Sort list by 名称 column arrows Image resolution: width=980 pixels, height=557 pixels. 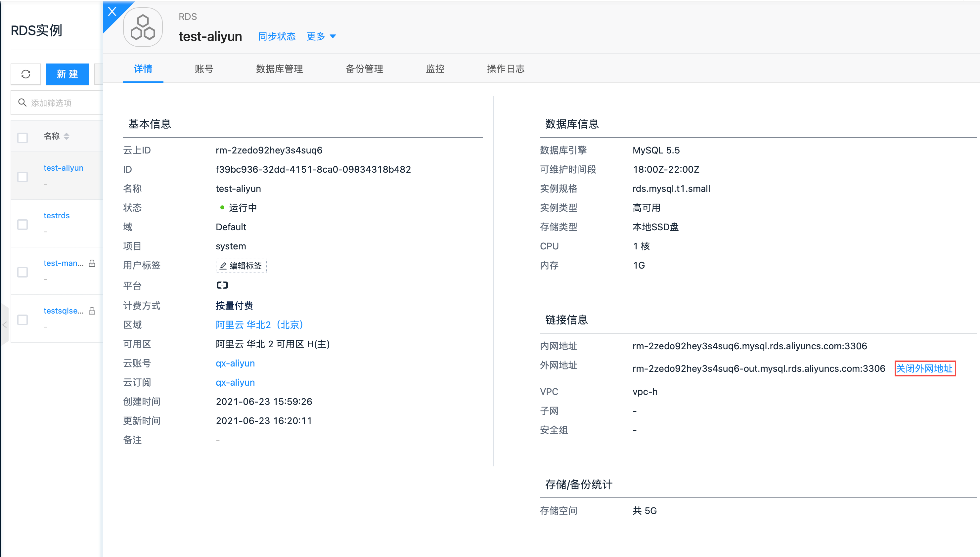click(x=67, y=137)
